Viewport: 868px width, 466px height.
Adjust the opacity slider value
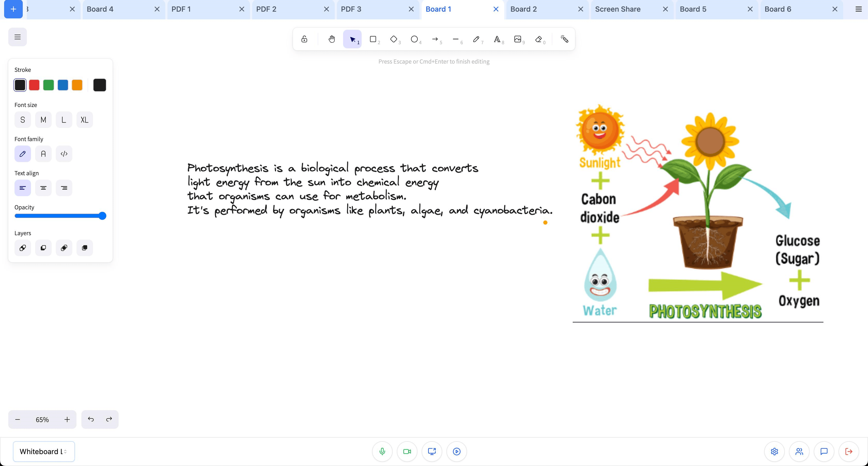tap(102, 216)
